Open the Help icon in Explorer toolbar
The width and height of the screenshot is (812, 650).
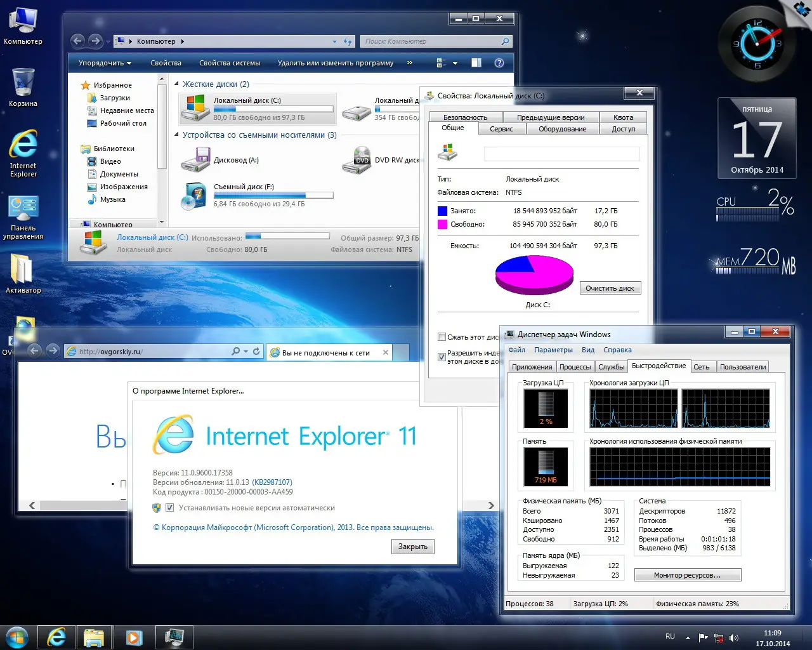click(499, 63)
